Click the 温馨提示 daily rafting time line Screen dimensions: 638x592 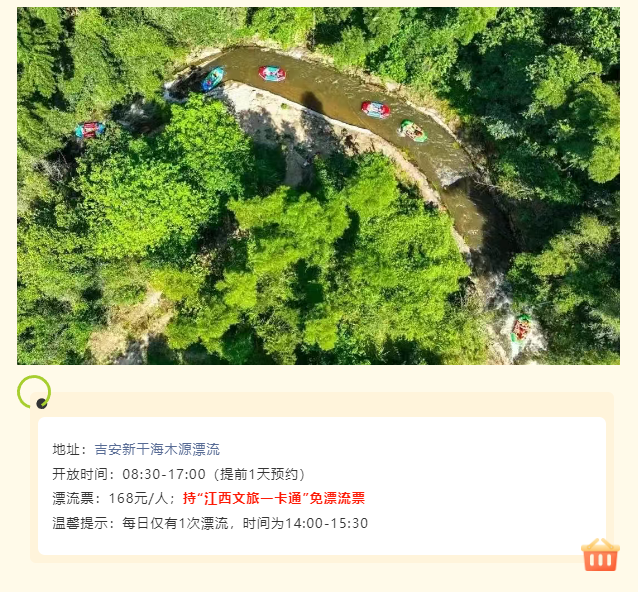coord(210,523)
